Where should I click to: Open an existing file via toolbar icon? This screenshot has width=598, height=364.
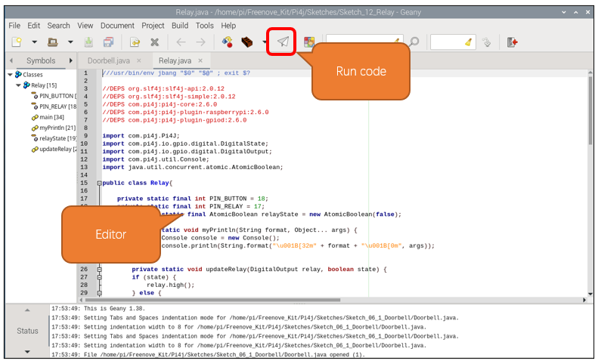click(x=53, y=42)
